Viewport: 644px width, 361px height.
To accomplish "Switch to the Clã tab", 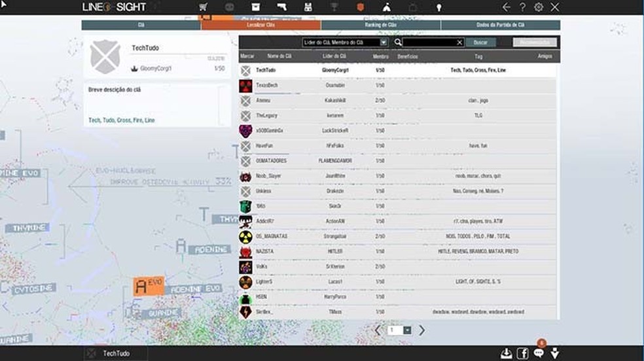I will (141, 25).
